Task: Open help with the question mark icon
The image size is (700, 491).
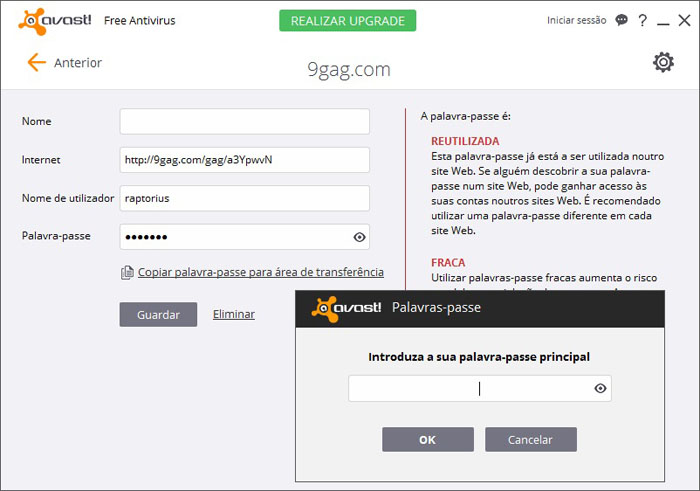Action: pos(642,21)
